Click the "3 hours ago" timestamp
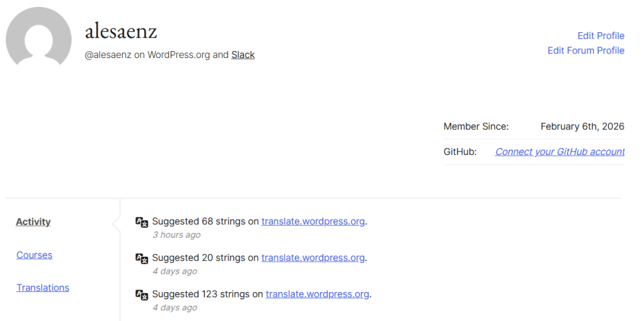Image resolution: width=644 pixels, height=321 pixels. click(x=176, y=235)
